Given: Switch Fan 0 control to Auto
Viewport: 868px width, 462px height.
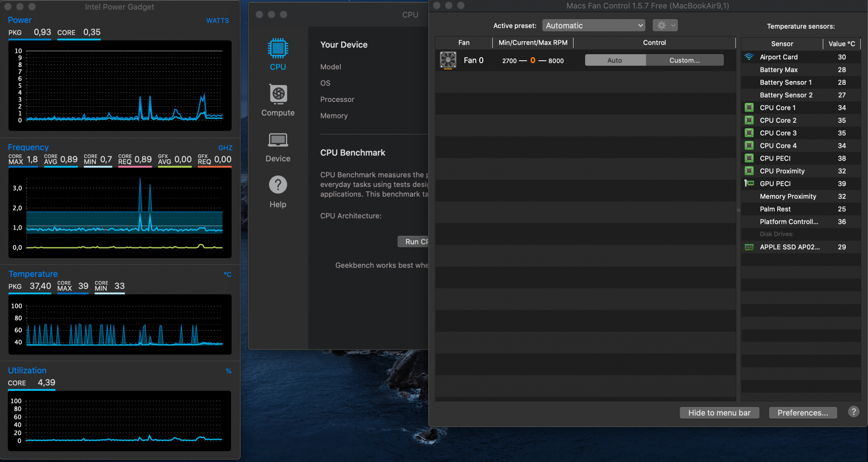Looking at the screenshot, I should tap(615, 60).
